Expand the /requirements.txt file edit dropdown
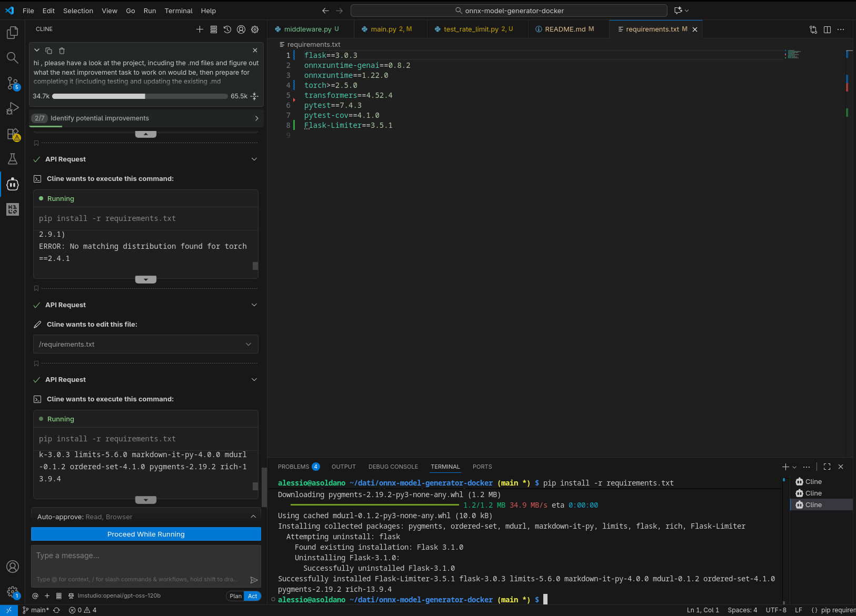Viewport: 856px width, 616px height. [248, 344]
